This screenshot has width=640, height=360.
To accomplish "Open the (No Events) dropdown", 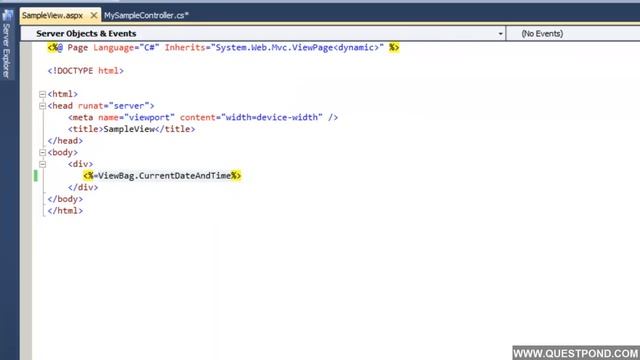I will [x=573, y=33].
